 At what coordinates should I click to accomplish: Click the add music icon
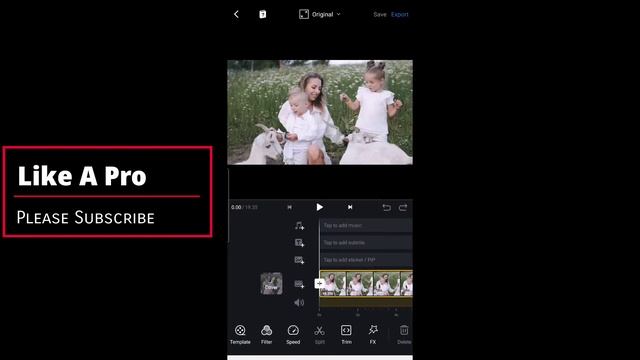pos(299,226)
